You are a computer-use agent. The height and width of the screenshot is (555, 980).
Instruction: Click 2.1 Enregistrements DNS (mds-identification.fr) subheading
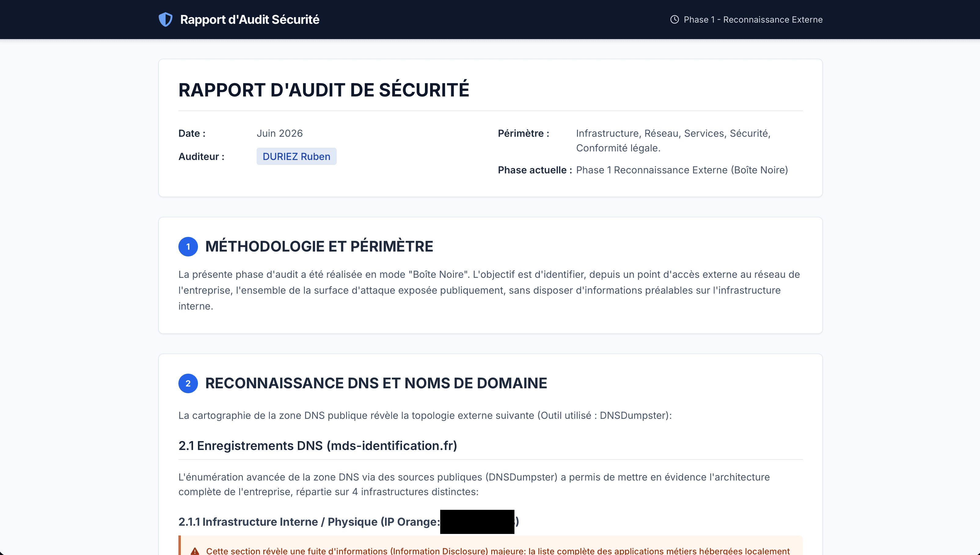click(318, 446)
